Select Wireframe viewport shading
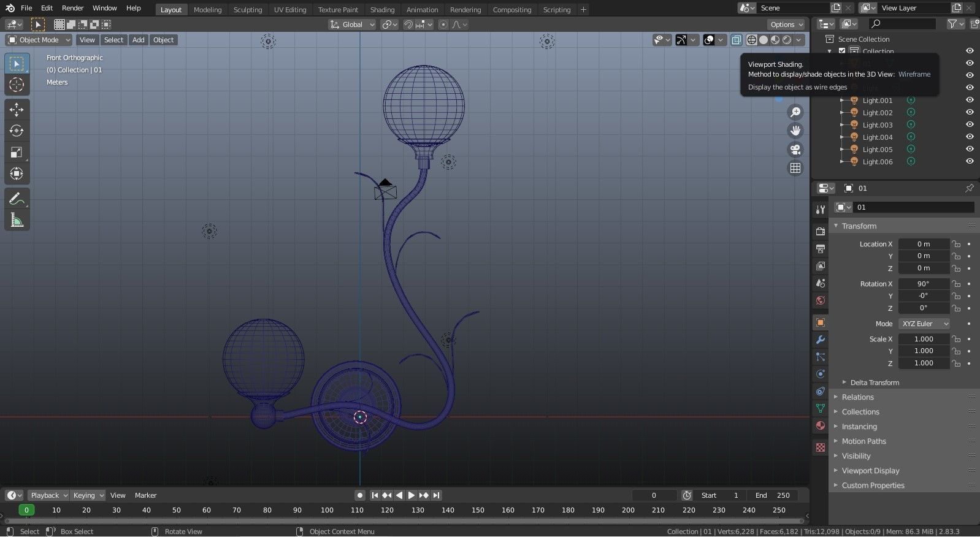Image resolution: width=980 pixels, height=537 pixels. [752, 40]
